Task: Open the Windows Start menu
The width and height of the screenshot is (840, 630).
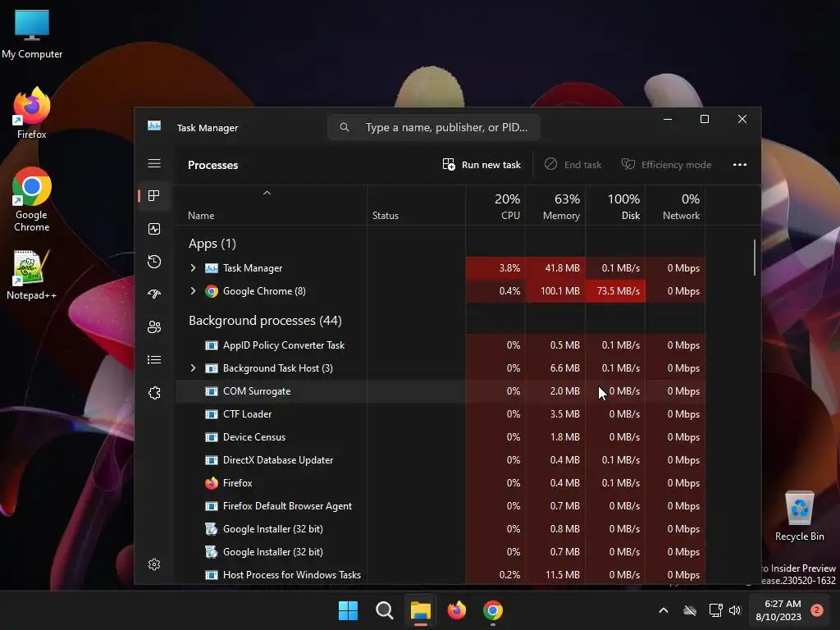Action: tap(348, 610)
